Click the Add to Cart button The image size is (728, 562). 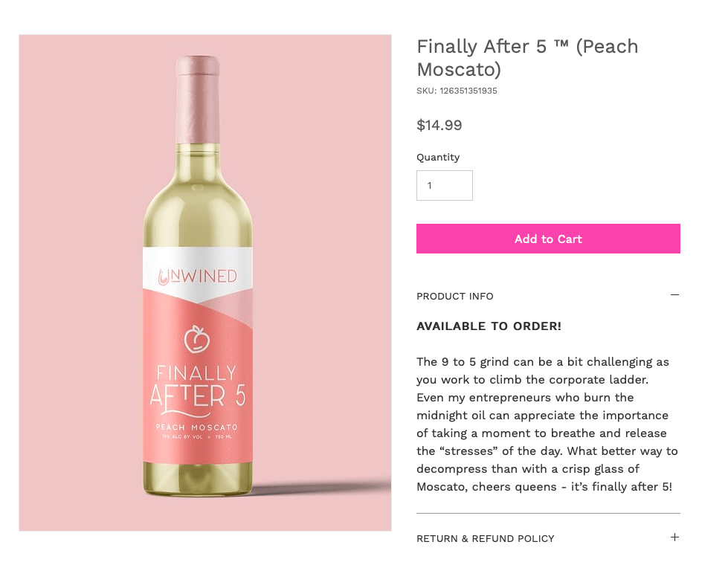click(548, 239)
